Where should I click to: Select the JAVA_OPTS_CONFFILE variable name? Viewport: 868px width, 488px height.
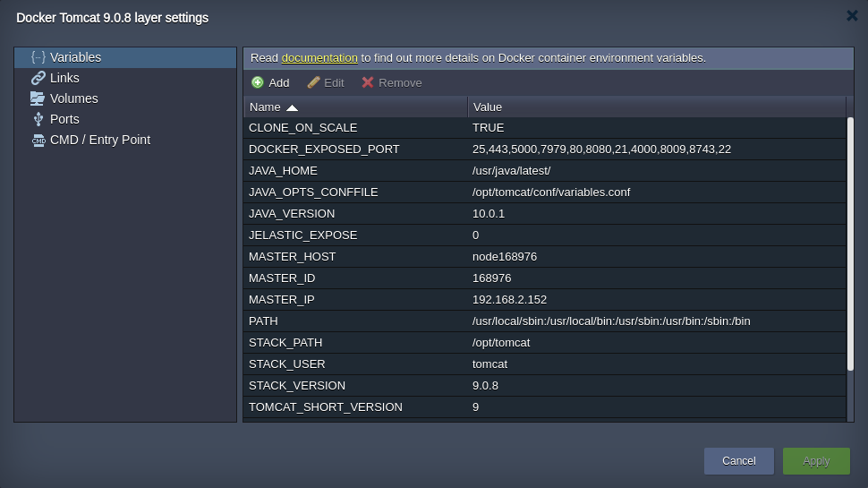pyautogui.click(x=313, y=193)
